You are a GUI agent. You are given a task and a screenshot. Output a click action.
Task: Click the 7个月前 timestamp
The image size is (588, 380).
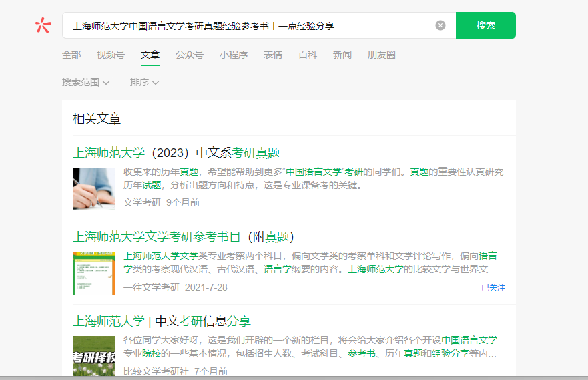(x=211, y=371)
